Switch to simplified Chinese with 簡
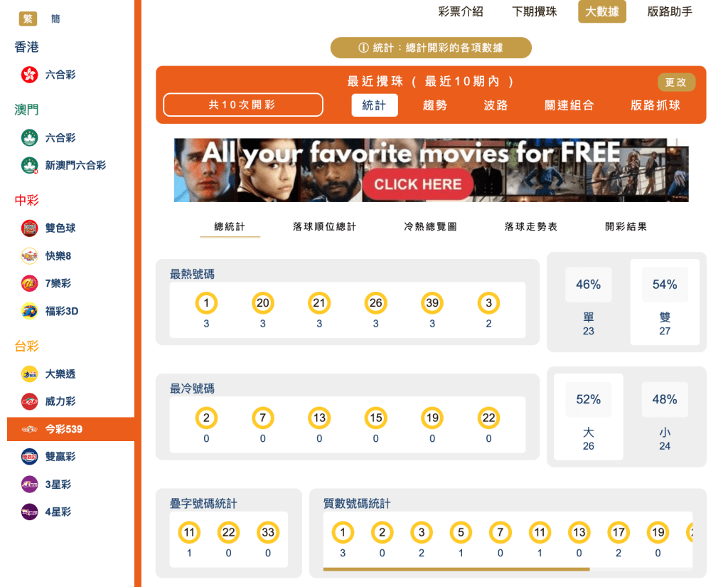This screenshot has height=587, width=728. (55, 19)
